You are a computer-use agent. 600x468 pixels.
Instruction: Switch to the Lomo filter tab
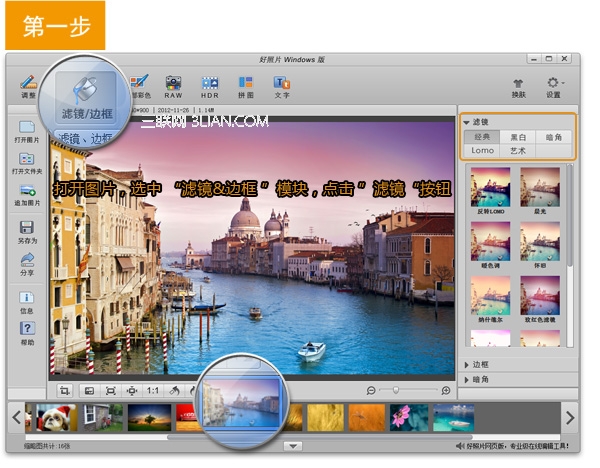(x=482, y=150)
